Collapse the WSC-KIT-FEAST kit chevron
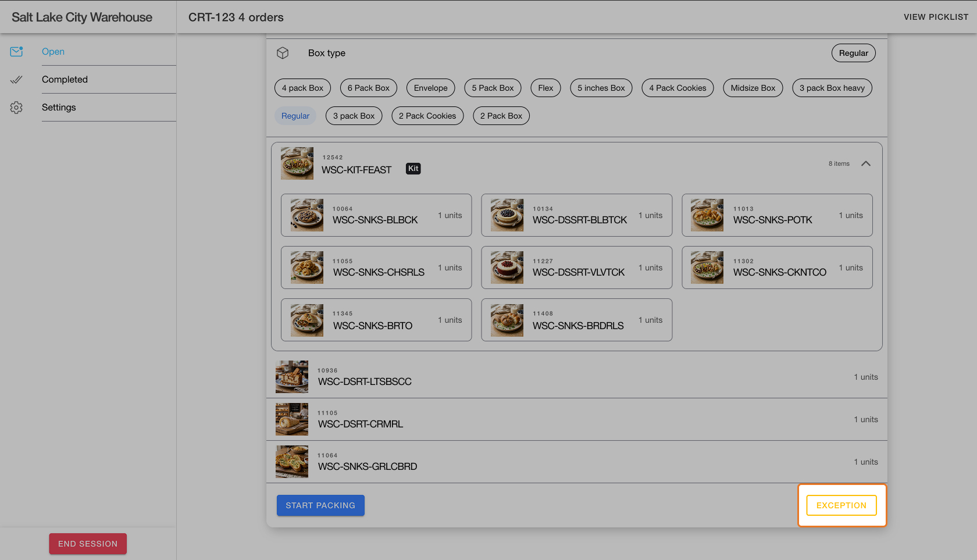Screen dimensions: 977x560 pyautogui.click(x=866, y=163)
